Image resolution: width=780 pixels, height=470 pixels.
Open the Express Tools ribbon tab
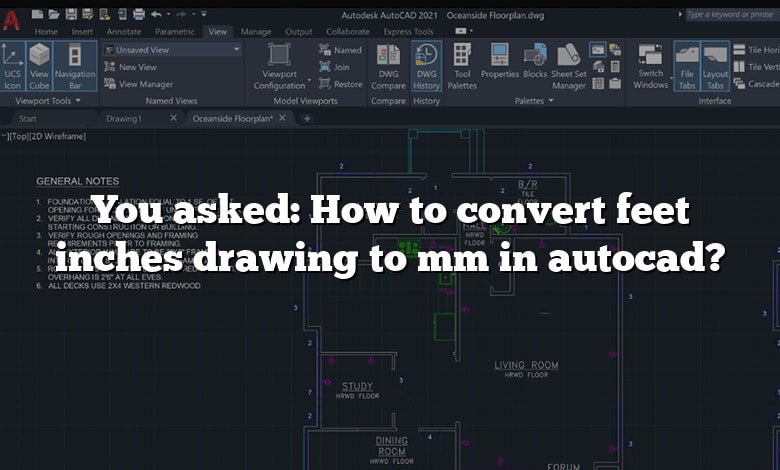pos(408,31)
